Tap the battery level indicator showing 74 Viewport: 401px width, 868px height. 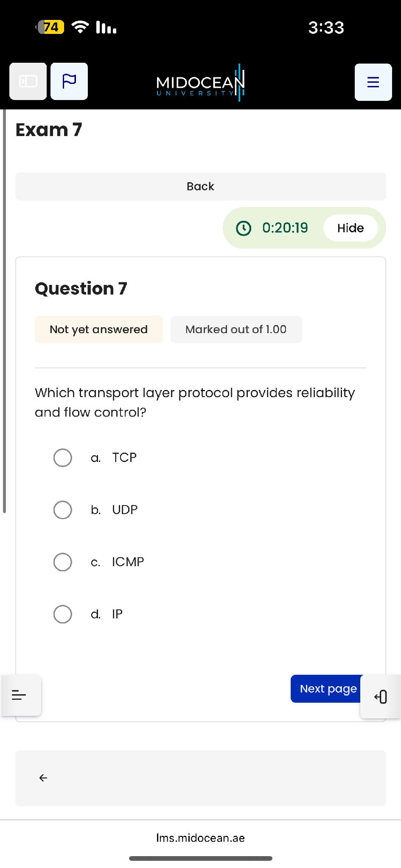pyautogui.click(x=50, y=27)
